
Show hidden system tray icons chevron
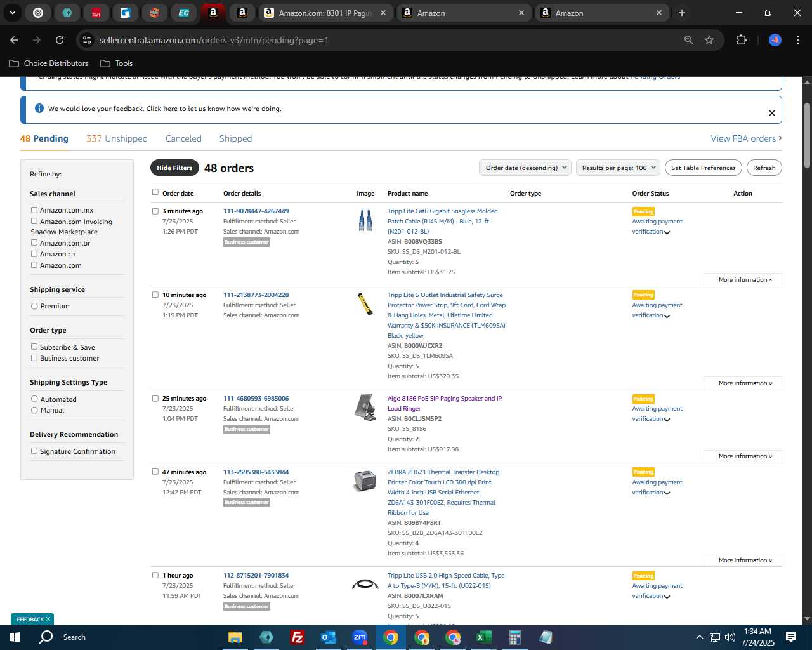coord(699,637)
